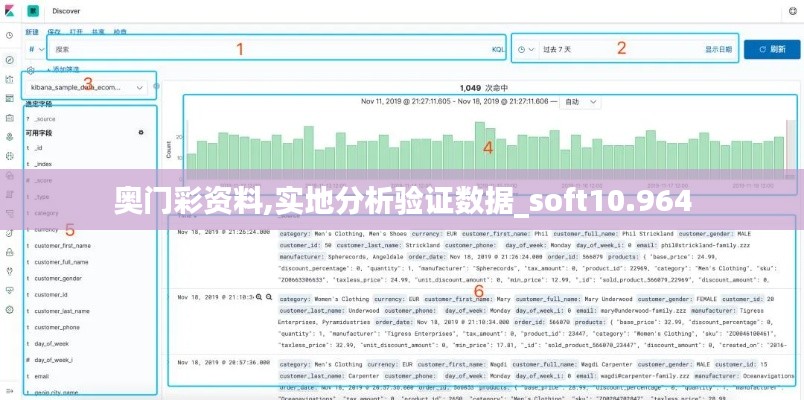Focus the 搜索 query input field
The height and width of the screenshot is (400, 804).
tap(269, 50)
